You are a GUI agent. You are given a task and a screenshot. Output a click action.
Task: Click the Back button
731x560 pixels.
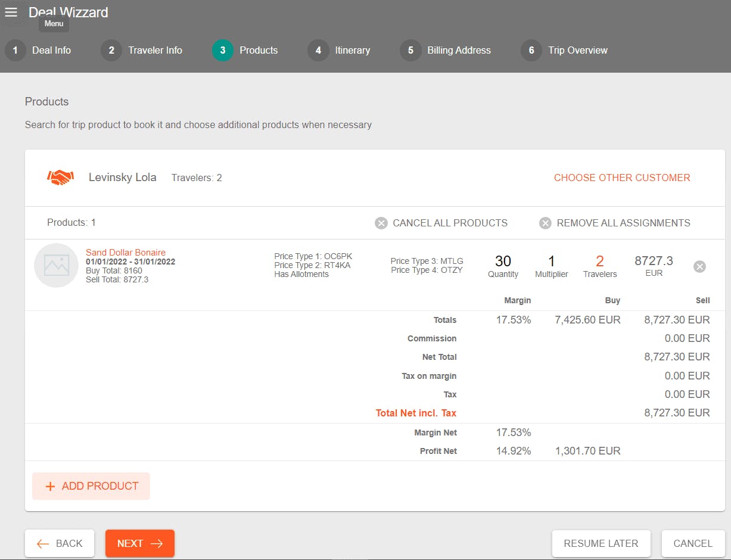pyautogui.click(x=60, y=543)
